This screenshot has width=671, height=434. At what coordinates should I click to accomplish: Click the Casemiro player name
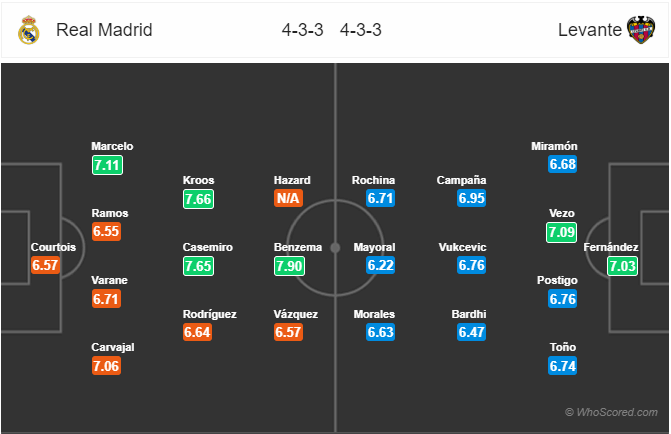tap(208, 247)
